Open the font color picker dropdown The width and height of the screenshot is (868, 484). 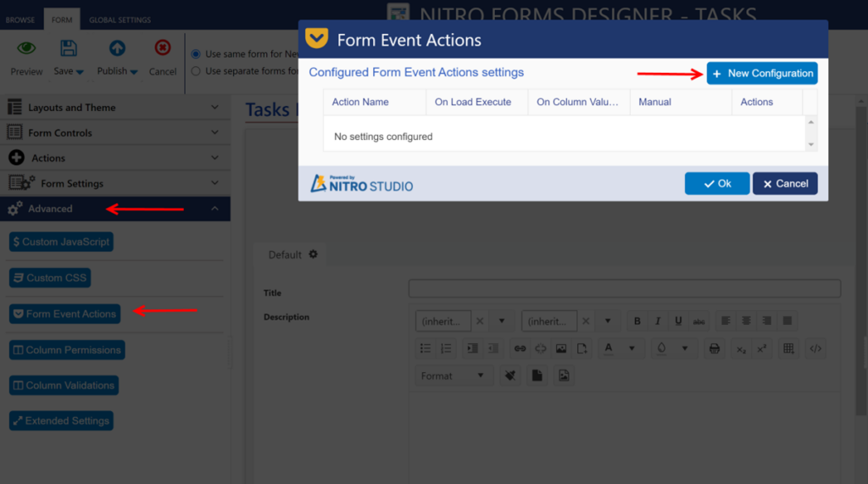coord(631,348)
